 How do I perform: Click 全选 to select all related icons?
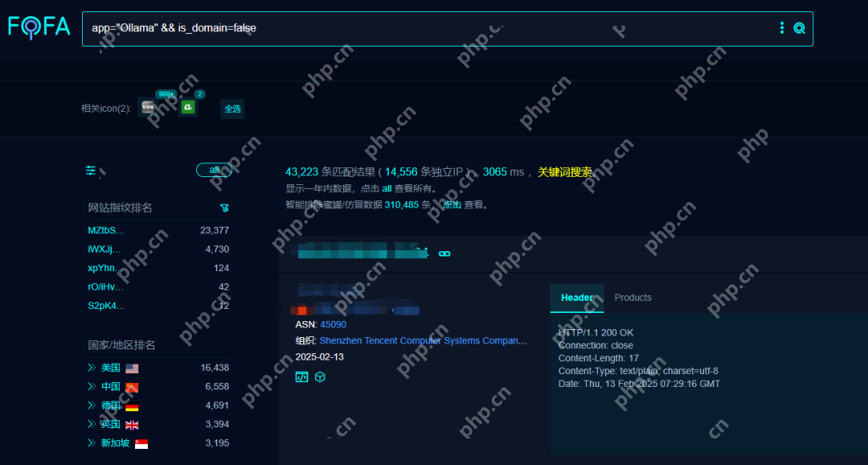pyautogui.click(x=232, y=109)
